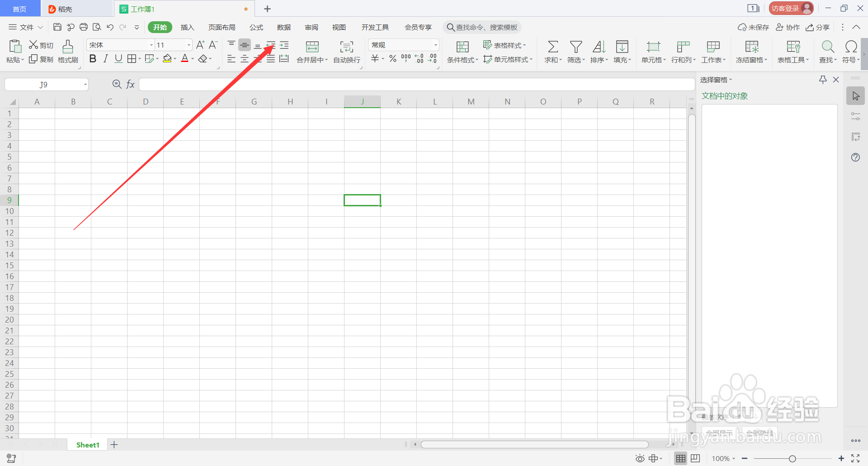868x466 pixels.
Task: Toggle vertical middle alignment button
Action: [245, 45]
